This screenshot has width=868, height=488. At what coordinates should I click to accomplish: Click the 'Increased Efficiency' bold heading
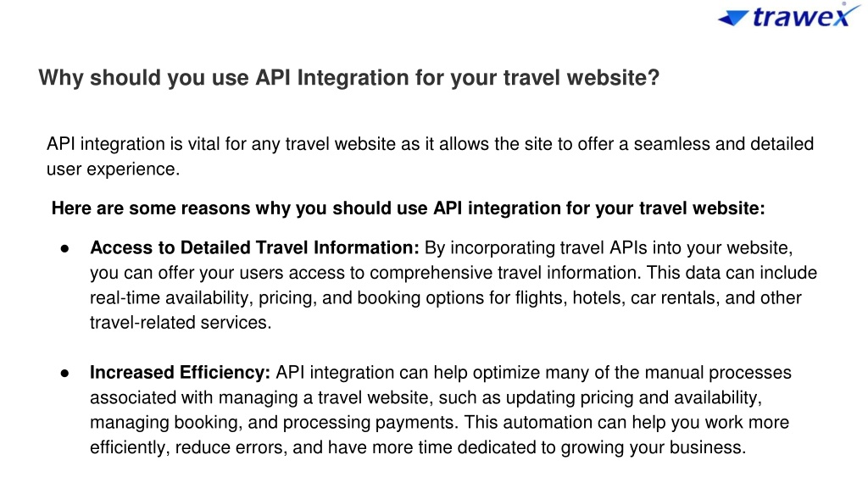tap(180, 373)
